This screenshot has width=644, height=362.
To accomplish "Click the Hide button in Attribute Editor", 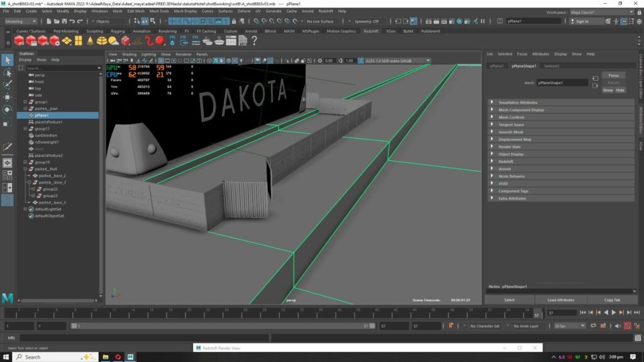I will pos(619,90).
